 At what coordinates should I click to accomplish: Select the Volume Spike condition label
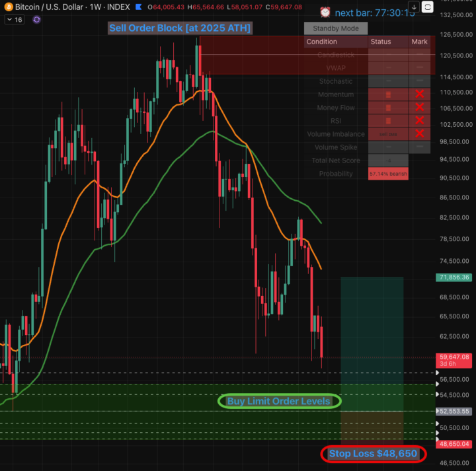[336, 147]
